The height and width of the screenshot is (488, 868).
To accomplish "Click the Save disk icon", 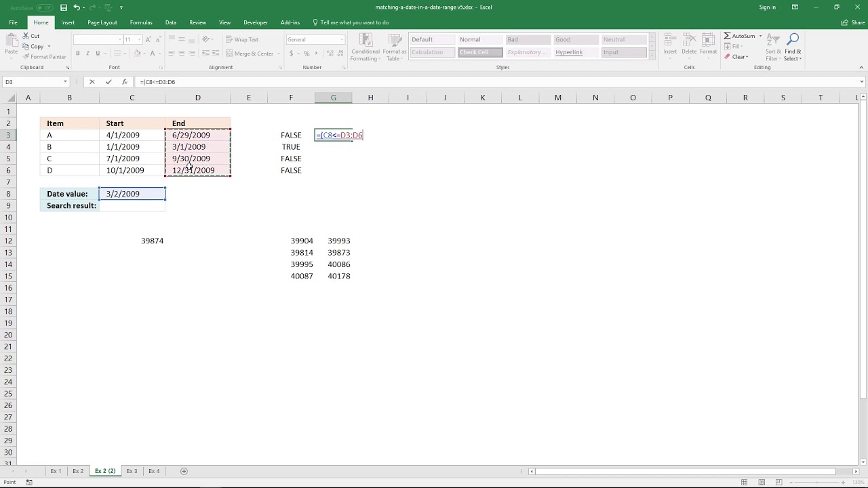I will coord(64,7).
